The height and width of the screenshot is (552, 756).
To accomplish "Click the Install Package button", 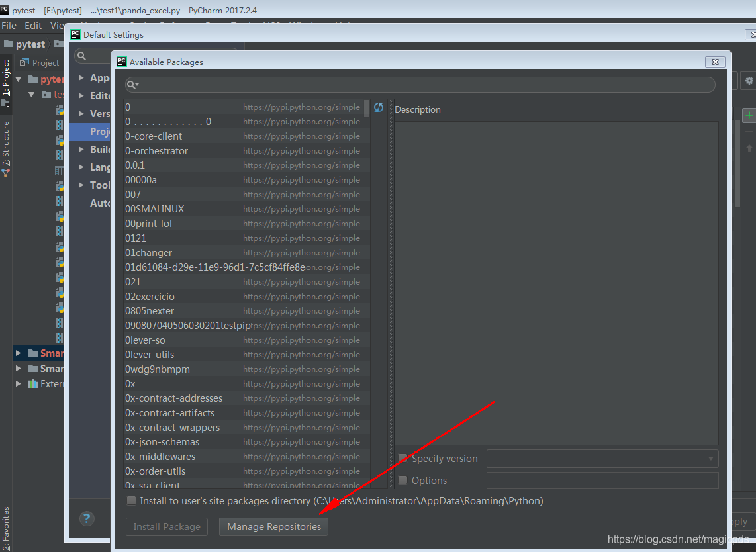I will click(167, 526).
